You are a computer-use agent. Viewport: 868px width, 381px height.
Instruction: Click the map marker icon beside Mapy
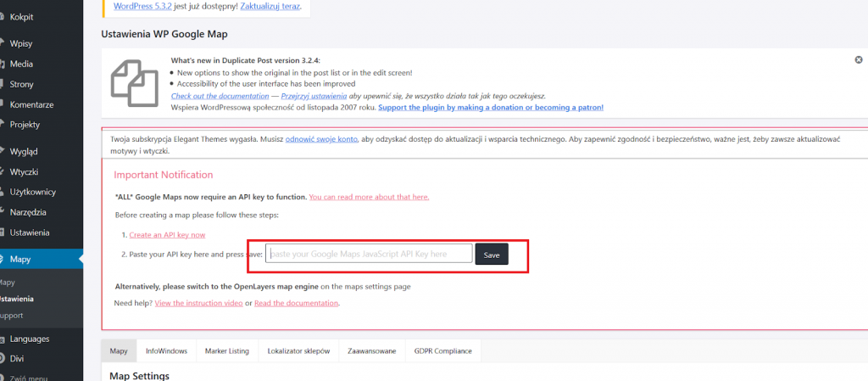[x=3, y=259]
